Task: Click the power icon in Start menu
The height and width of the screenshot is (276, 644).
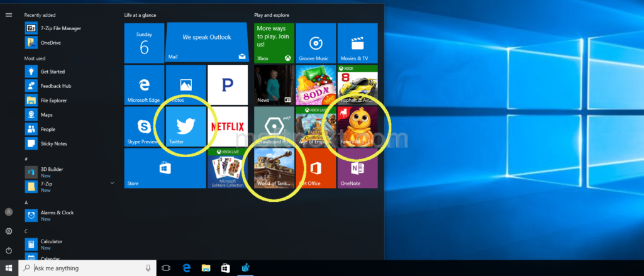Action: coord(8,250)
